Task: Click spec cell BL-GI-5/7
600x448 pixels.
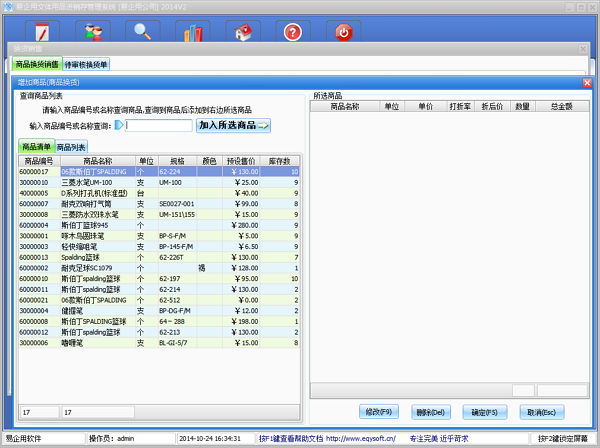Action: [178, 343]
